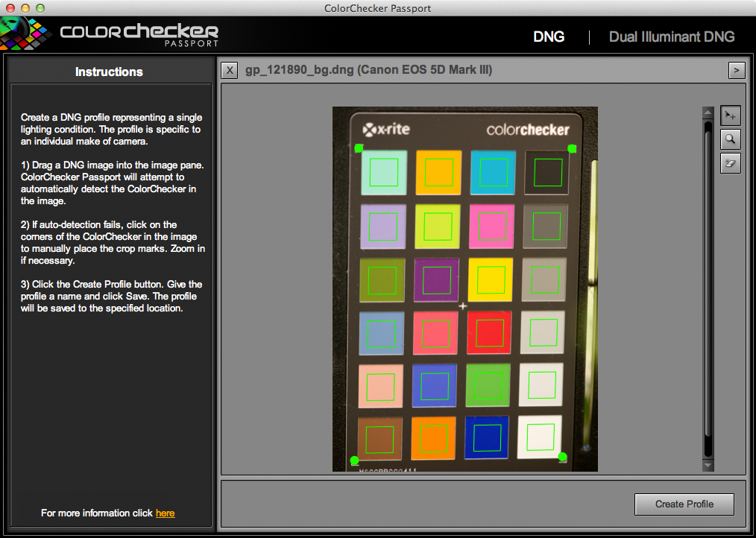Click the image pane scrollbar down arrow

[x=708, y=465]
